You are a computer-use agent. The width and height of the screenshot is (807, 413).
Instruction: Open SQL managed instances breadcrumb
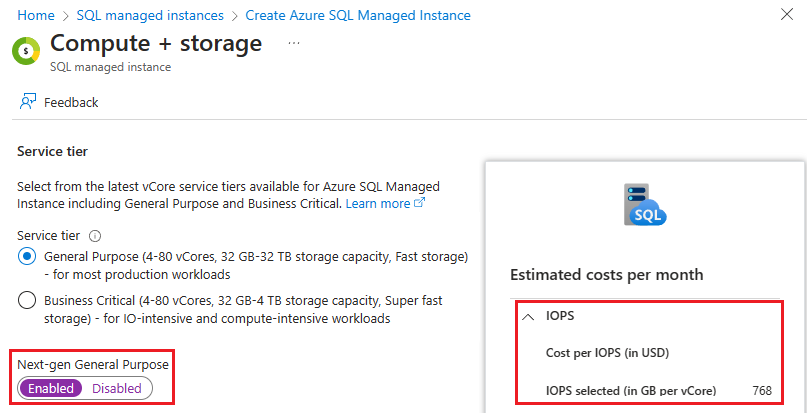pos(150,16)
